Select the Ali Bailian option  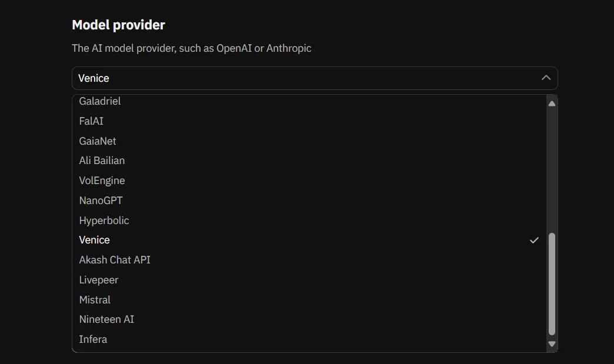[x=102, y=161]
